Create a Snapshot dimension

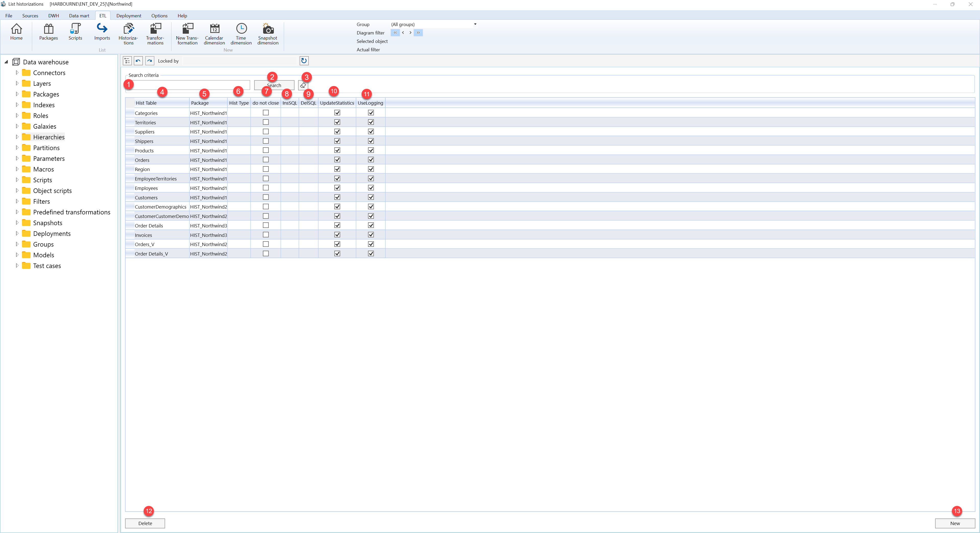pyautogui.click(x=268, y=34)
